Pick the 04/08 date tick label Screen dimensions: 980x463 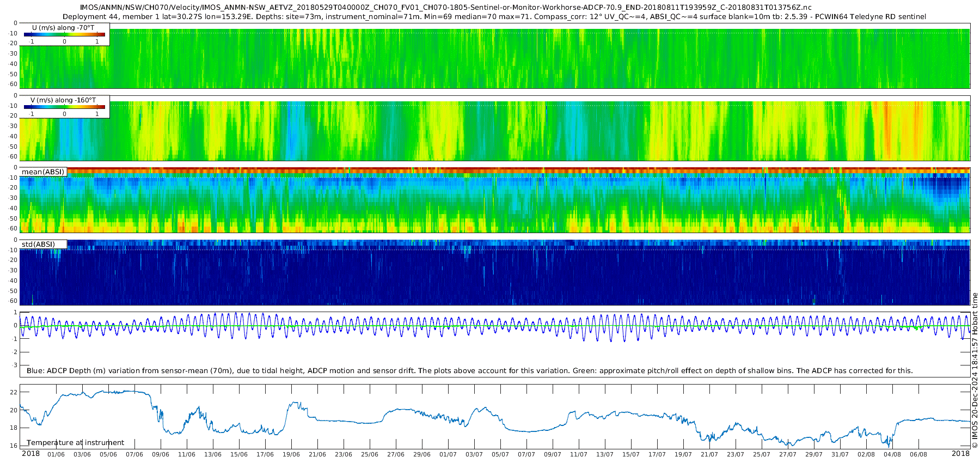point(892,454)
